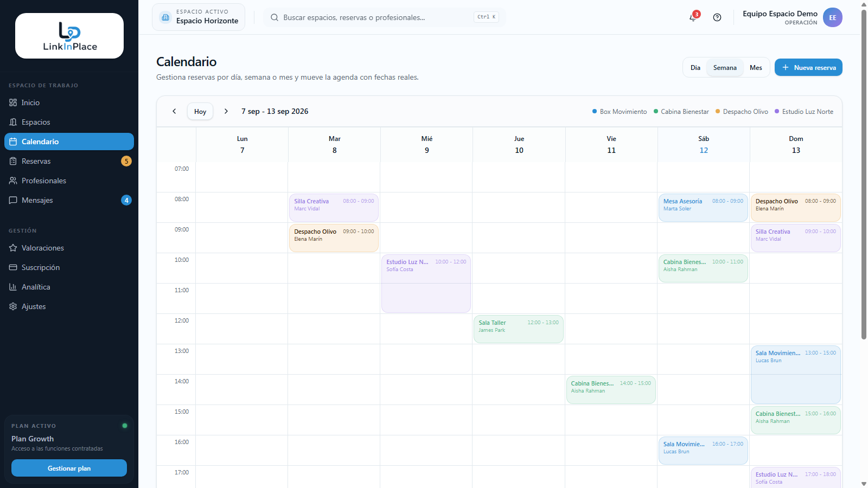Open the Espacio Horizonte space selector
Viewport: 868px width, 488px height.
point(199,17)
